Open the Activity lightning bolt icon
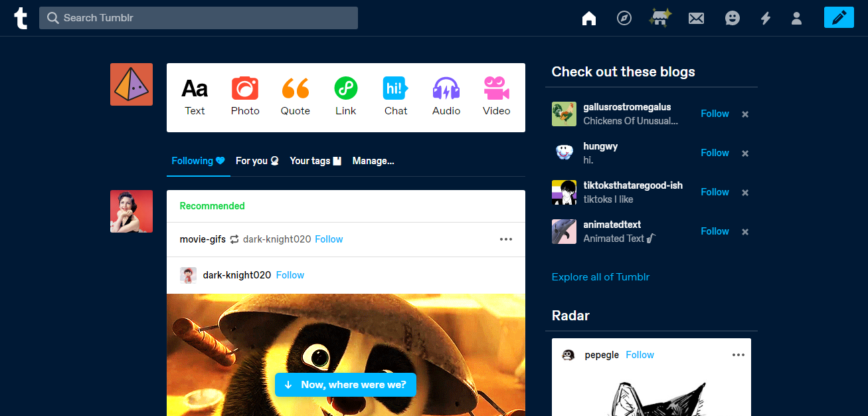Image resolution: width=868 pixels, height=416 pixels. pos(766,19)
